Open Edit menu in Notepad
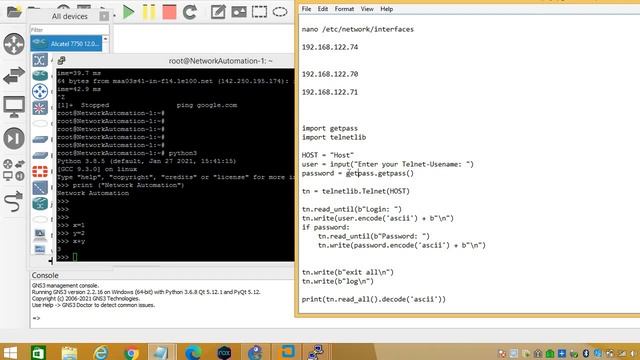The width and height of the screenshot is (640, 360). coord(323,9)
